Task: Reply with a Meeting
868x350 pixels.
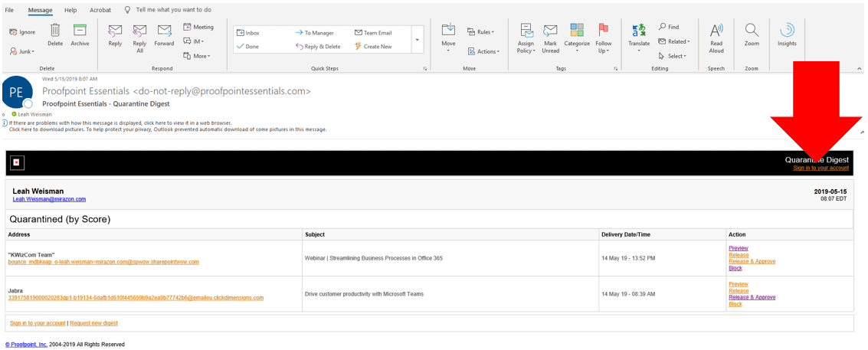Action: click(198, 27)
